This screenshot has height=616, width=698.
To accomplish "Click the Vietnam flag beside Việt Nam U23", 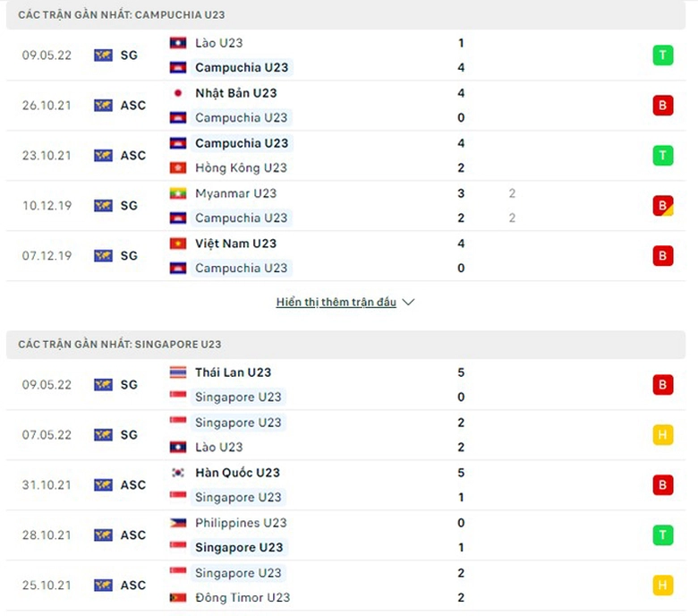I will pyautogui.click(x=177, y=244).
